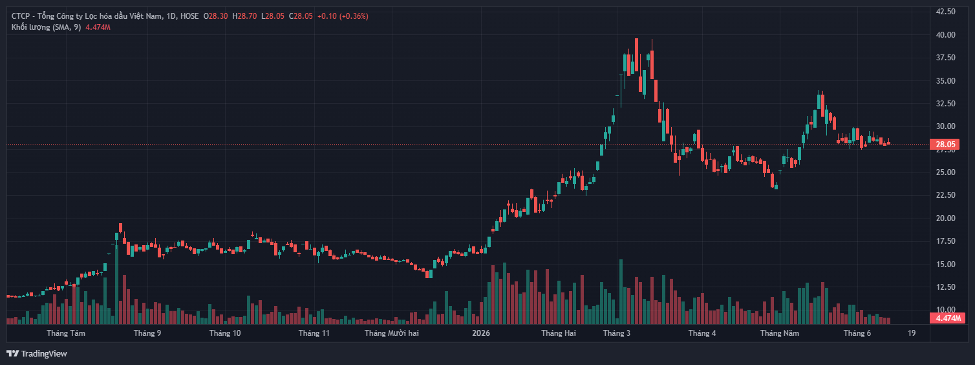
Task: Click the high value H28.70
Action: click(244, 16)
